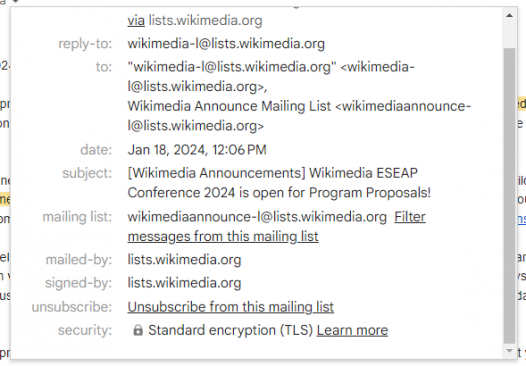This screenshot has height=366, width=526.
Task: Click 'Unsubscribe from this mailing list' link
Action: coord(230,307)
